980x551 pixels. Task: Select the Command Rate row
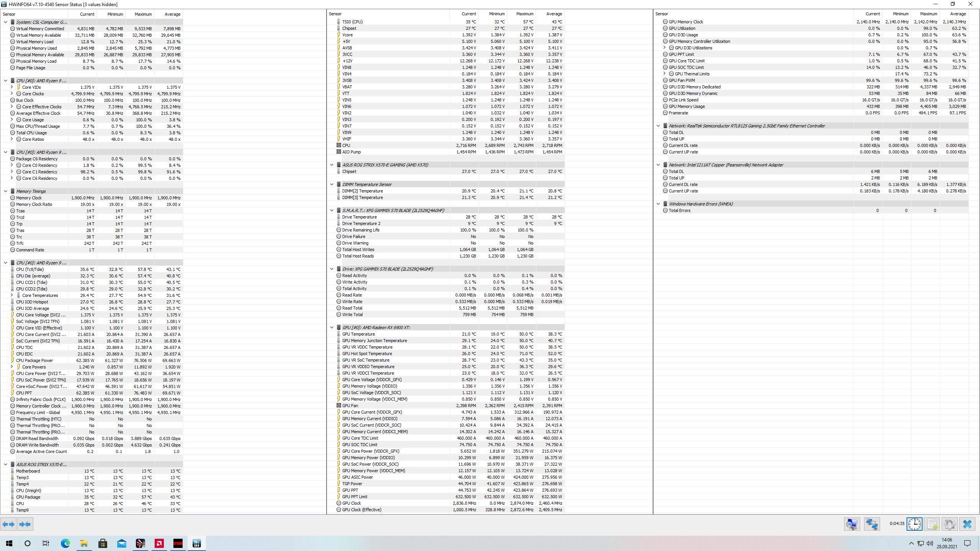(x=92, y=250)
